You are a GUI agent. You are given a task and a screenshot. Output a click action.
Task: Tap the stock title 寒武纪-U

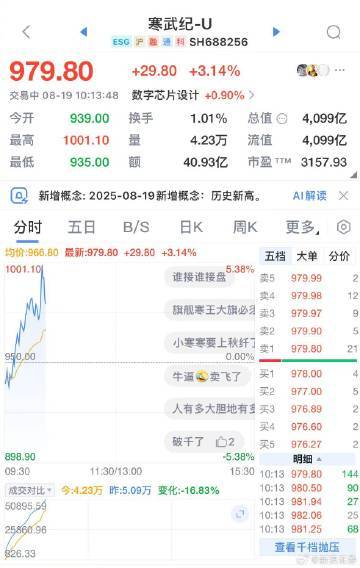(x=180, y=24)
